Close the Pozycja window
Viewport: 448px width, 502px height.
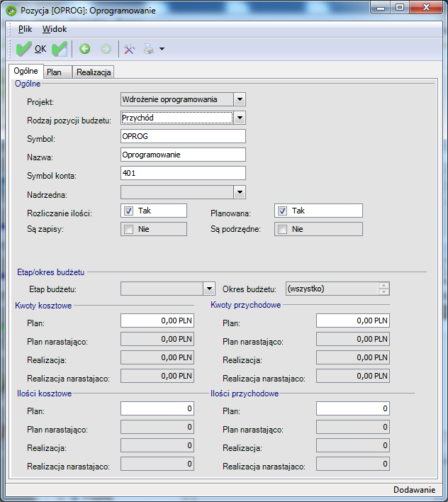point(426,8)
